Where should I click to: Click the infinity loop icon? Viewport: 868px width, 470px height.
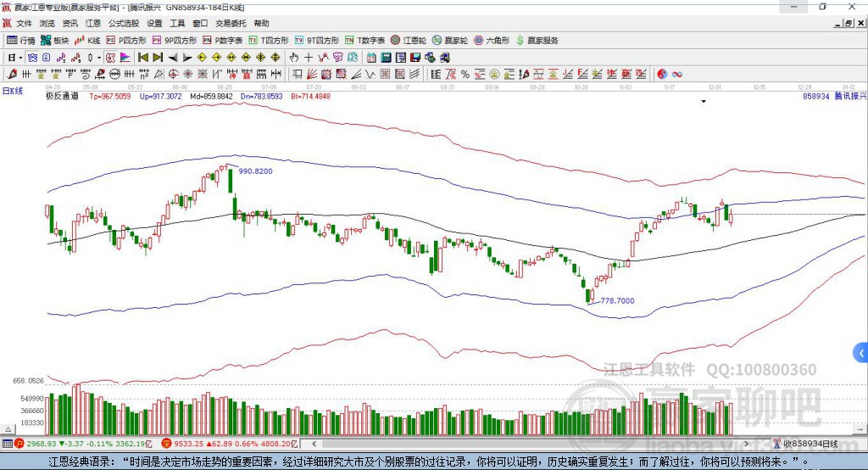pos(677,75)
